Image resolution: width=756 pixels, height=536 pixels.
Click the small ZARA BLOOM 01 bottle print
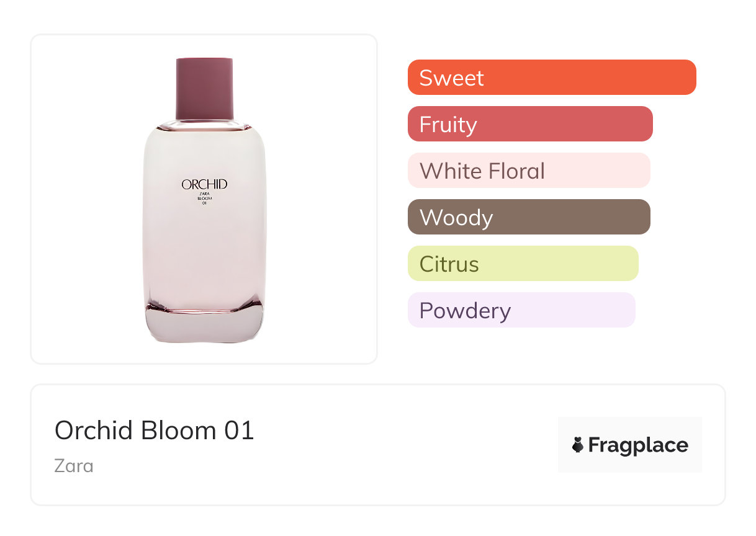click(x=204, y=199)
